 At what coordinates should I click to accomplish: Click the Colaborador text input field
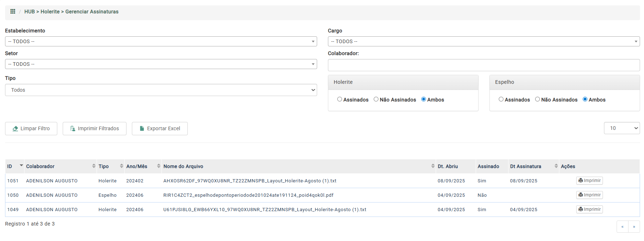click(x=484, y=65)
